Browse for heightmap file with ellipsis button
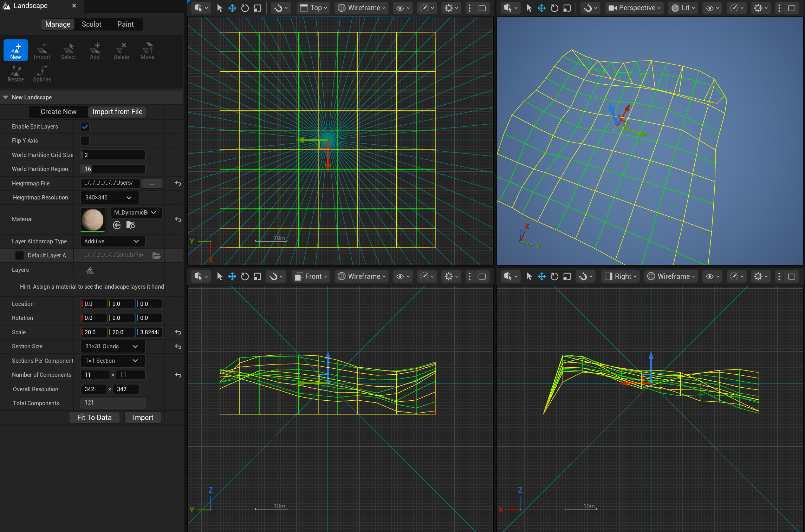The image size is (805, 532). pos(152,183)
